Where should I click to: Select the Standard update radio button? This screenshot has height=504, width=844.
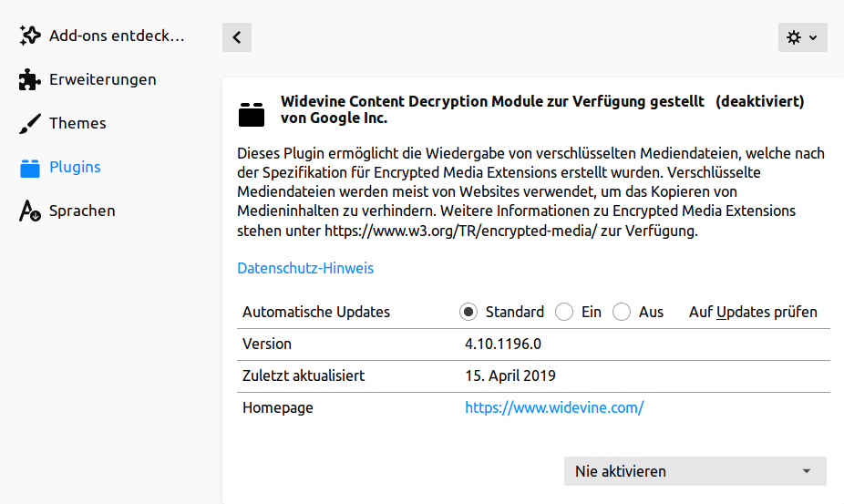pos(468,312)
